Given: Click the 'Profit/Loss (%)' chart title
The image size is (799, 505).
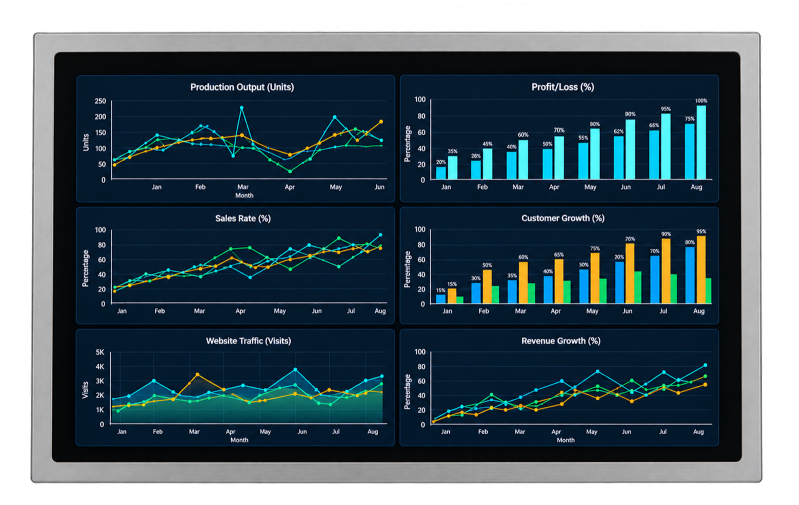Looking at the screenshot, I should click(x=563, y=87).
